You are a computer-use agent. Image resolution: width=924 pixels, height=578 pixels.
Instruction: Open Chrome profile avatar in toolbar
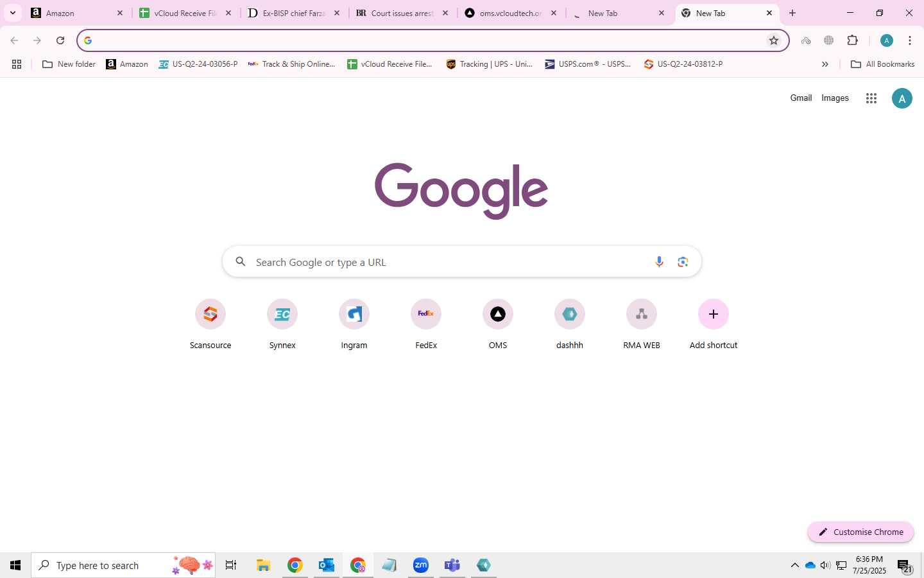click(887, 40)
